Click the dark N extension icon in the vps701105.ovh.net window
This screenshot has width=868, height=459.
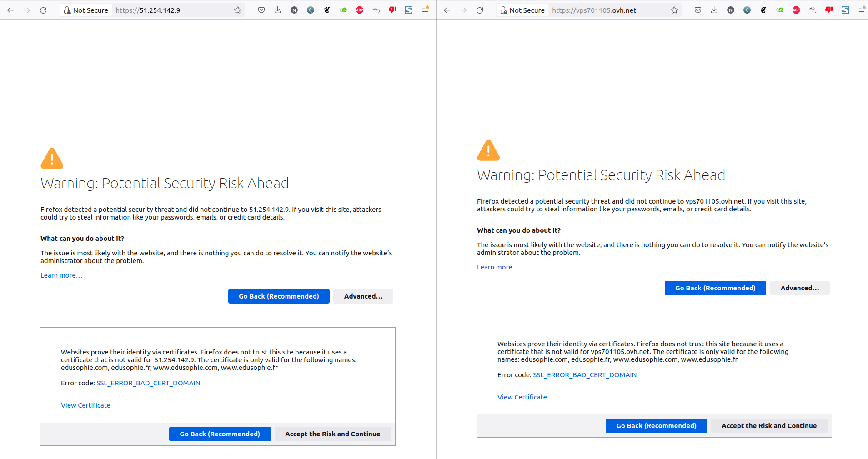tap(731, 10)
